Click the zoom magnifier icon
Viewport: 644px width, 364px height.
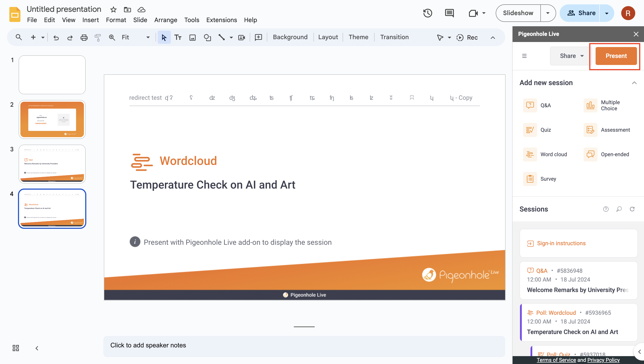point(112,37)
